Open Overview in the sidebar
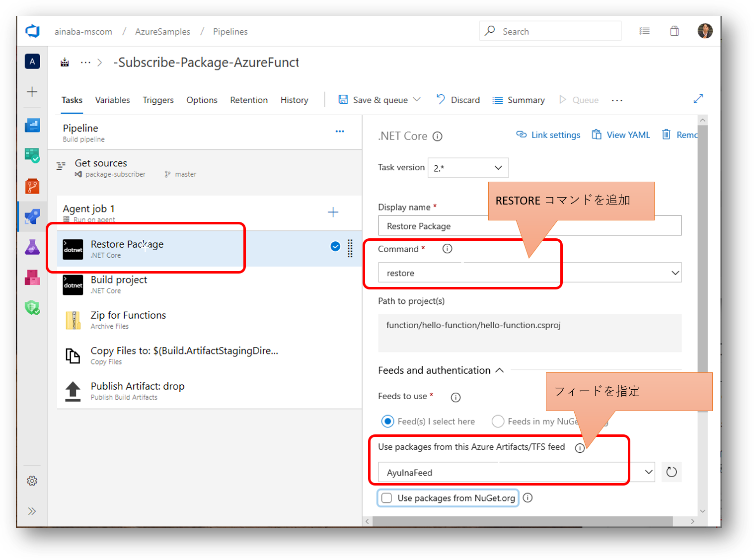Viewport: 754px width, 560px height. point(32,125)
